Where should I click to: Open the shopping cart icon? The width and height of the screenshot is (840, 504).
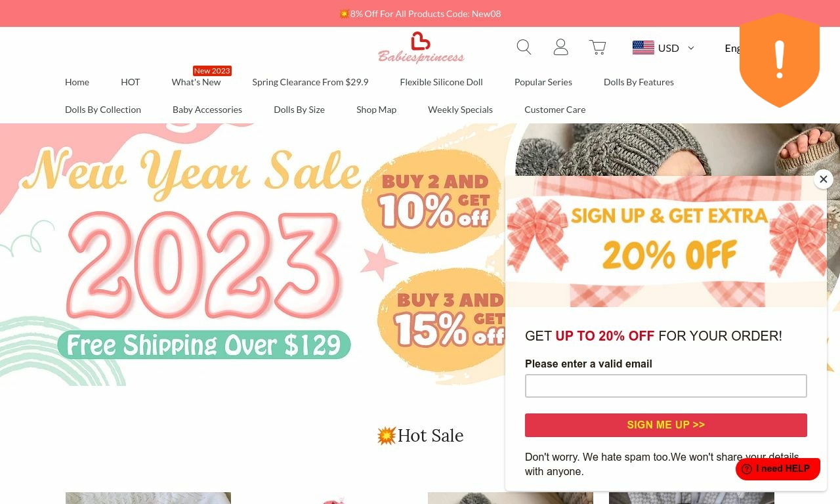(597, 47)
